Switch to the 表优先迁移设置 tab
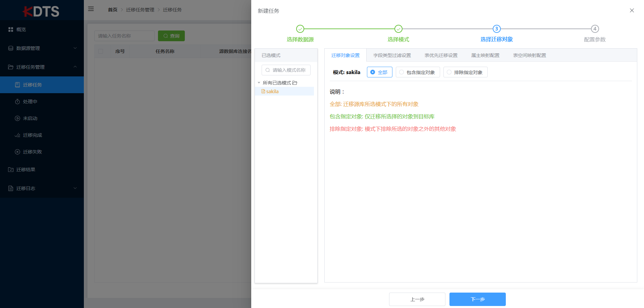The image size is (644, 308). coord(441,55)
